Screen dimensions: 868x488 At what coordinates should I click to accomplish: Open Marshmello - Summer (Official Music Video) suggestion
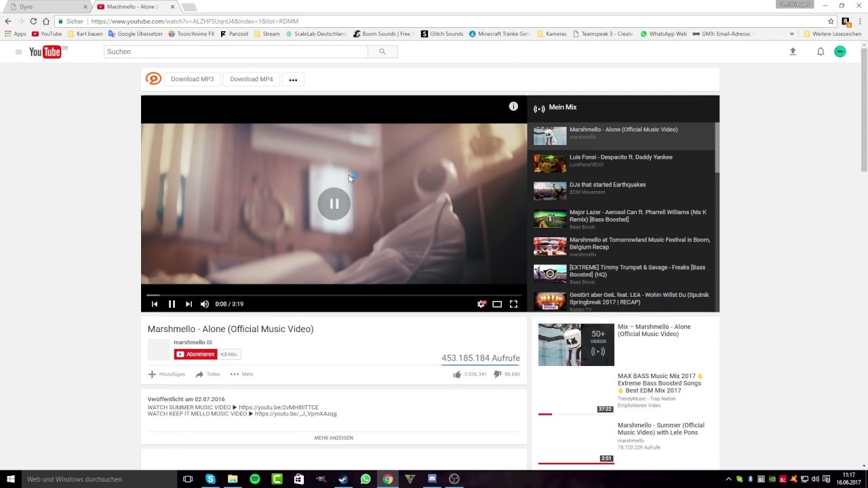[661, 429]
